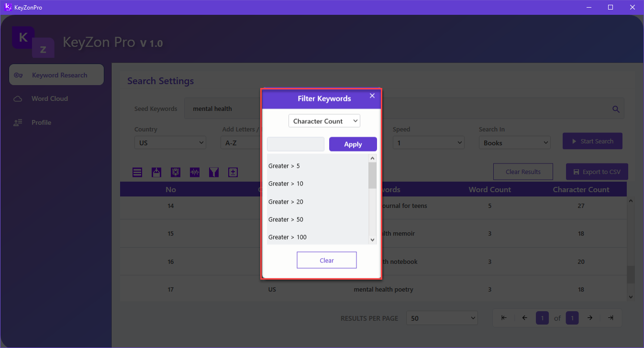The width and height of the screenshot is (644, 348).
Task: Open the Results Per Page dropdown
Action: (x=442, y=318)
